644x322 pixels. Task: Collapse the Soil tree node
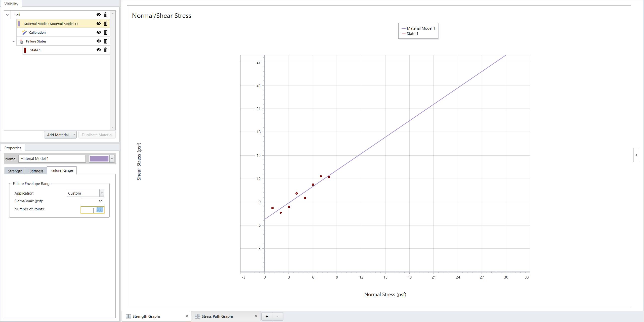[x=7, y=15]
